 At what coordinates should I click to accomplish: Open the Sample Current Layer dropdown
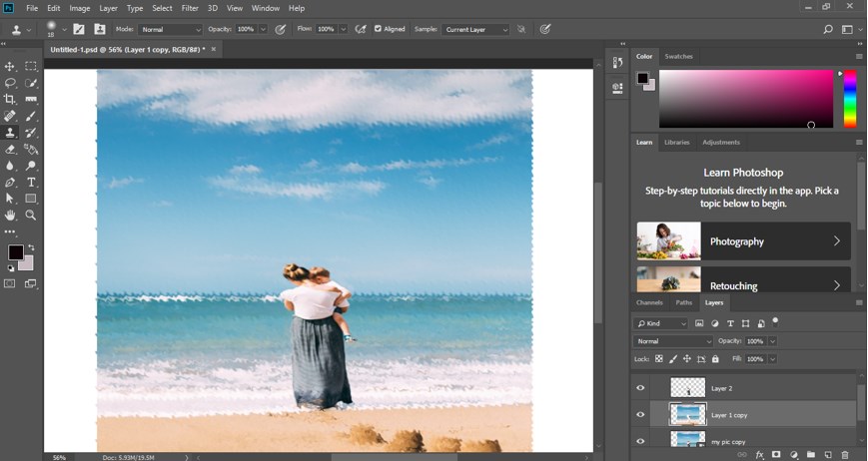[x=475, y=30]
